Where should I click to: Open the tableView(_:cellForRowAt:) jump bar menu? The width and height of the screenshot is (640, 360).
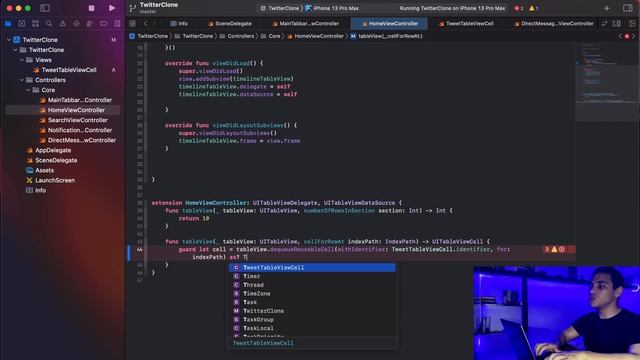(387, 36)
